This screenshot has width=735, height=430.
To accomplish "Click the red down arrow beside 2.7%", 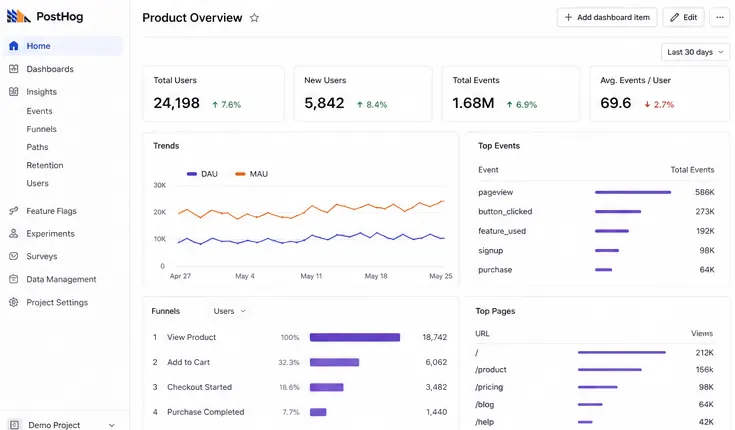I will (x=647, y=105).
